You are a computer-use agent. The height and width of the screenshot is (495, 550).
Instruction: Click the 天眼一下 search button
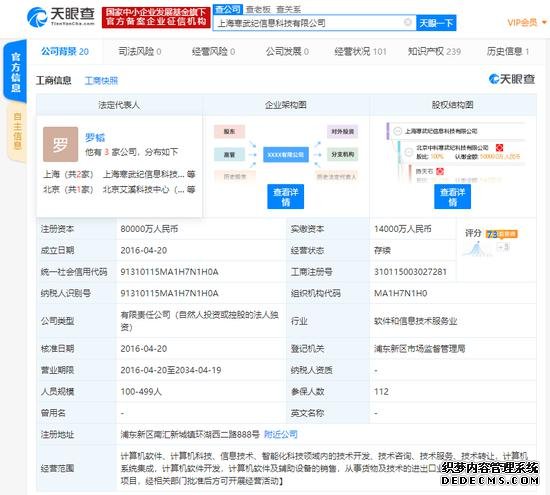pyautogui.click(x=436, y=23)
